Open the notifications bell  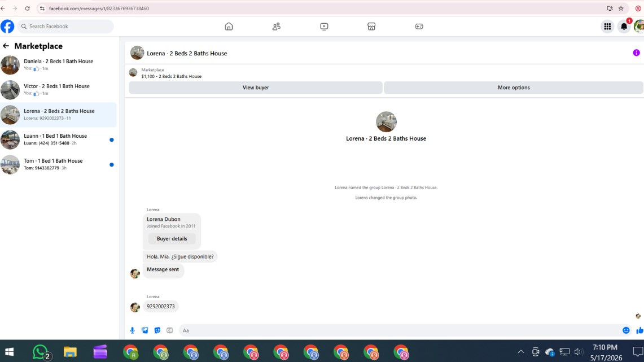point(624,27)
